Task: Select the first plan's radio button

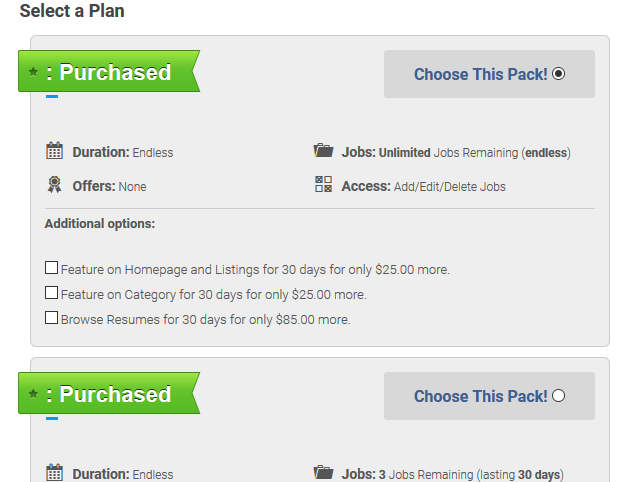Action: pos(558,74)
